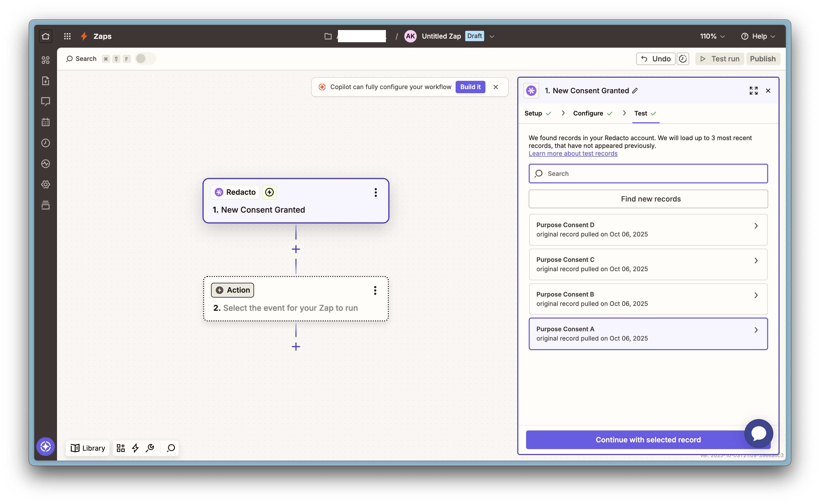Viewport: 820px width, 504px height.
Task: Open the apps grid menu icon
Action: pos(67,36)
